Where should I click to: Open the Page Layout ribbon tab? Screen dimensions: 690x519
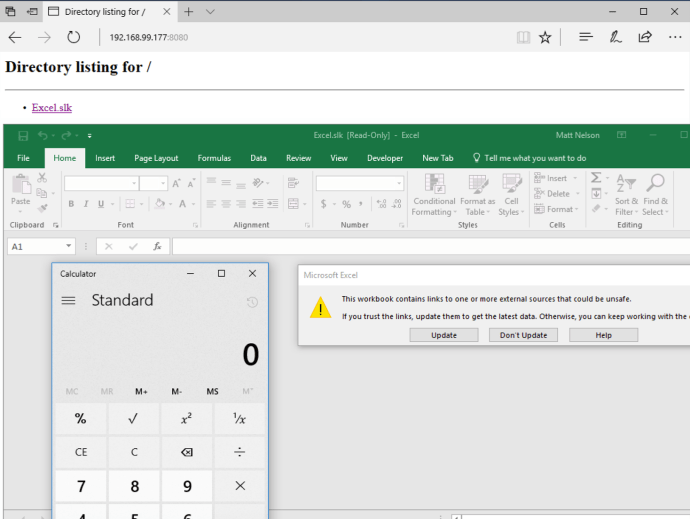(x=156, y=158)
